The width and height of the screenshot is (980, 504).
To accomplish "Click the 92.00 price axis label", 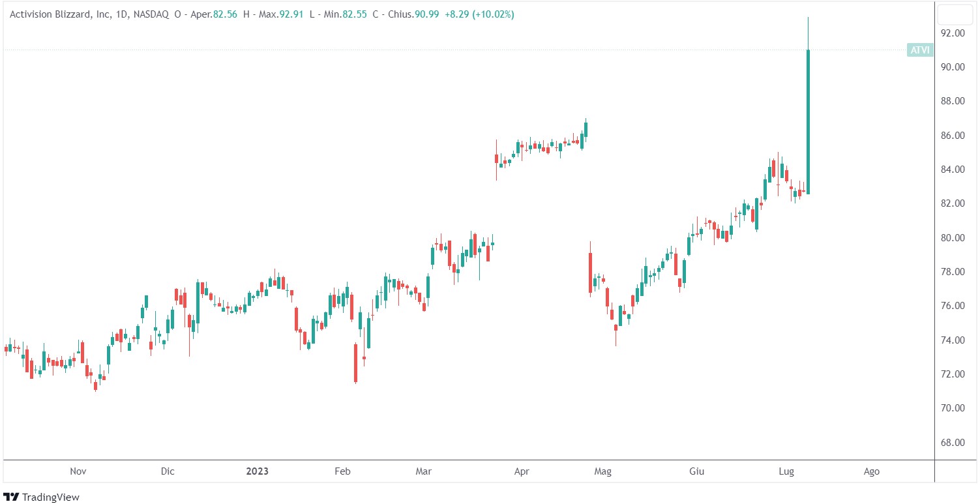I will (952, 33).
